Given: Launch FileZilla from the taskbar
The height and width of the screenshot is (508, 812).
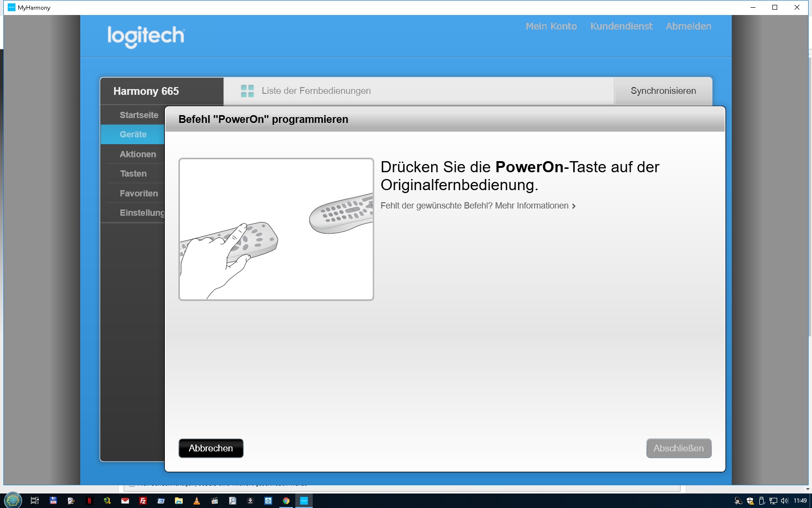Looking at the screenshot, I should (x=143, y=501).
